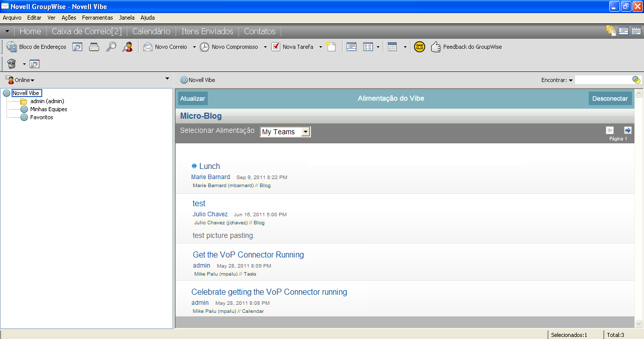Open the Marie Barnard author link
644x339 pixels.
[x=210, y=177]
